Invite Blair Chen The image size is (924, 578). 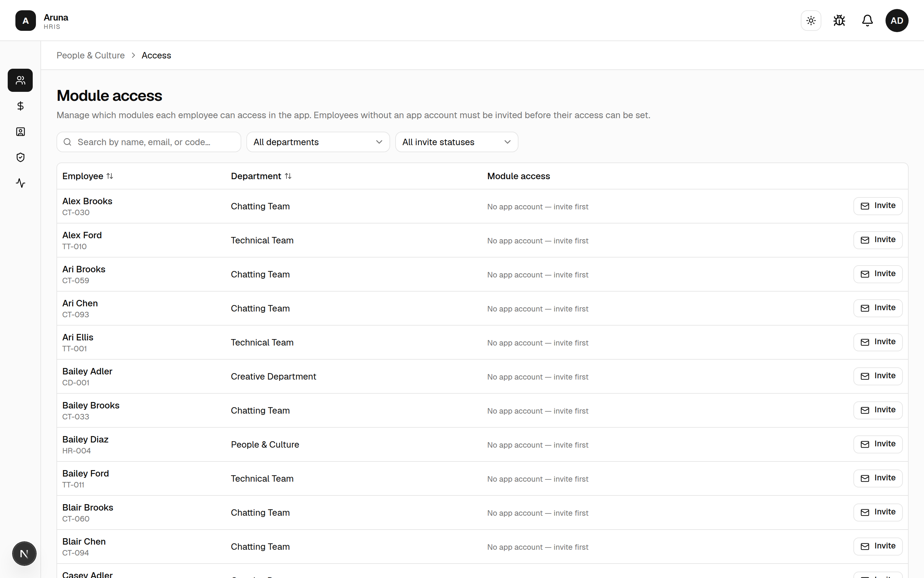pos(878,546)
